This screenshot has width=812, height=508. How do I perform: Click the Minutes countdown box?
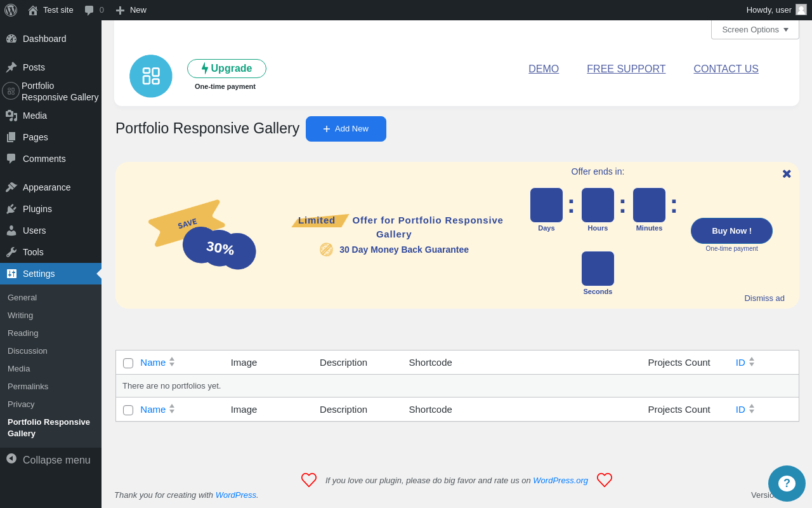649,205
